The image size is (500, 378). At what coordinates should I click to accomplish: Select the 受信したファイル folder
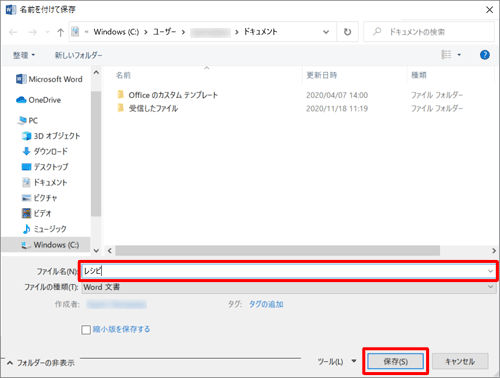pyautogui.click(x=148, y=108)
